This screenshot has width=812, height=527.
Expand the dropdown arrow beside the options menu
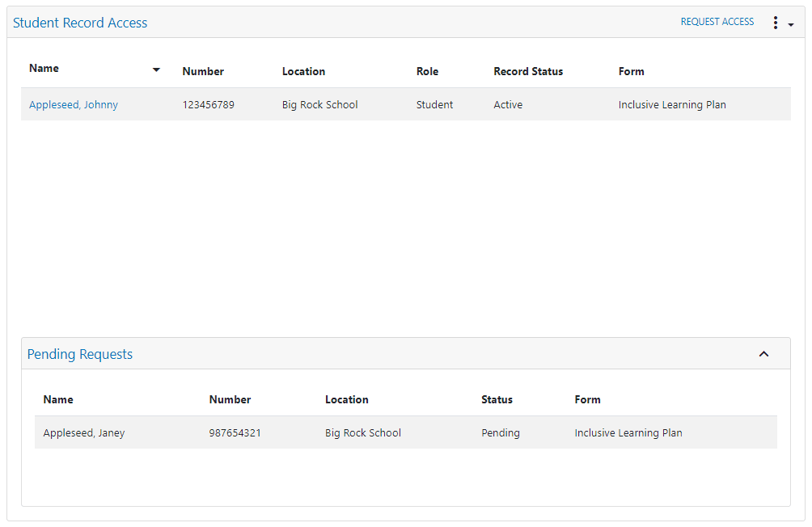(791, 25)
